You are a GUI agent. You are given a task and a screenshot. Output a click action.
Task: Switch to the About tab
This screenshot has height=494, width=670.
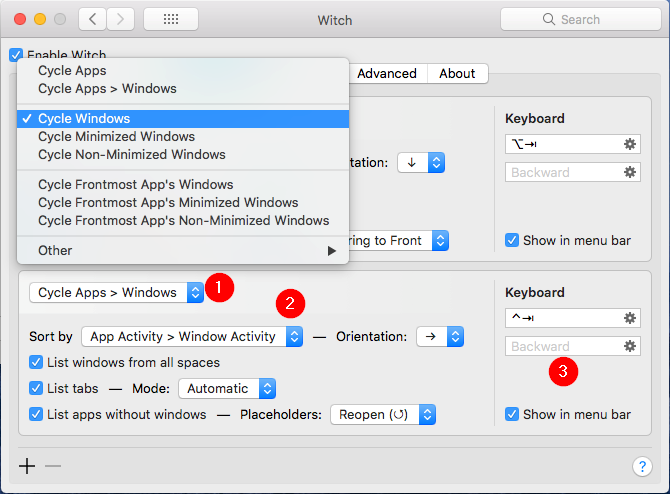click(457, 74)
